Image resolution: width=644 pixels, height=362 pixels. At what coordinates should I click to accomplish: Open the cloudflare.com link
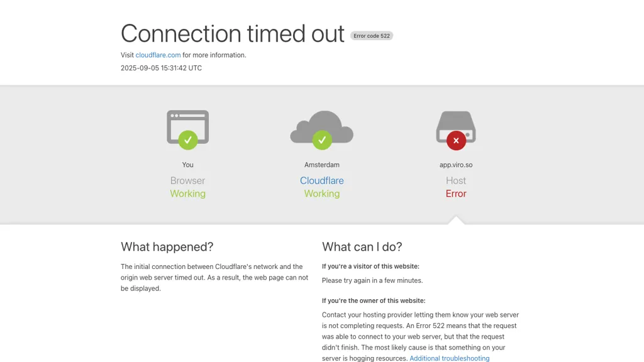tap(158, 55)
